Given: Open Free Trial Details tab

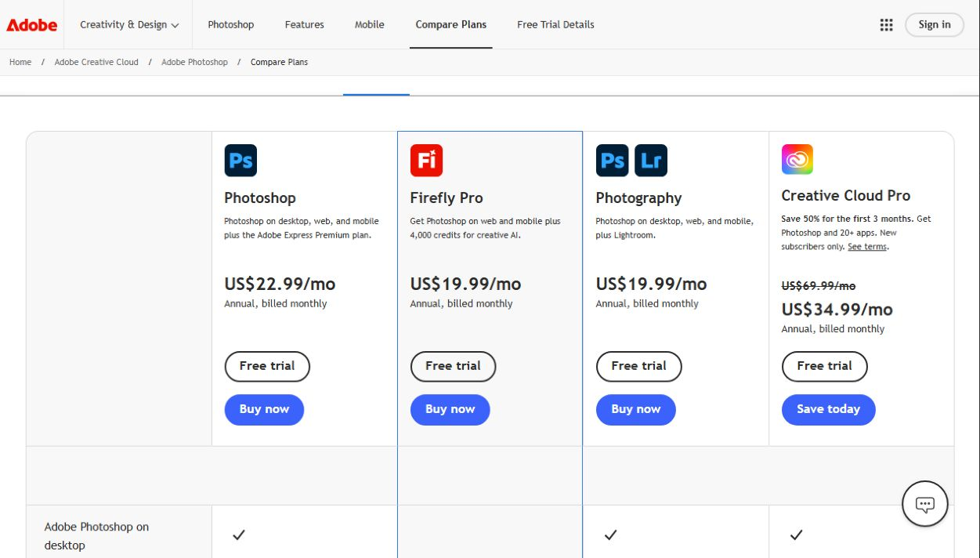Looking at the screenshot, I should [555, 24].
